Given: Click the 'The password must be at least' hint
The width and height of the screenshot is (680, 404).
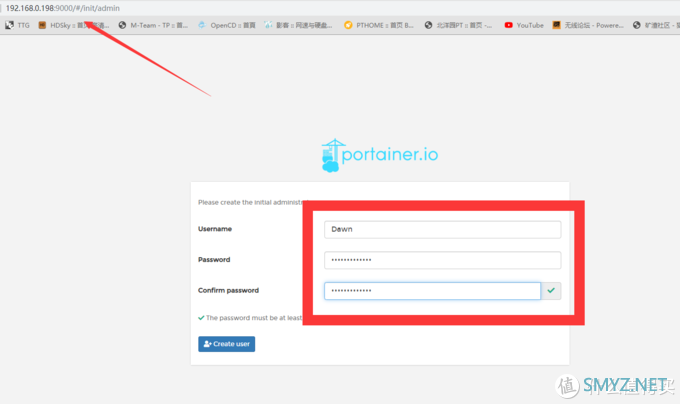Looking at the screenshot, I should click(x=254, y=318).
